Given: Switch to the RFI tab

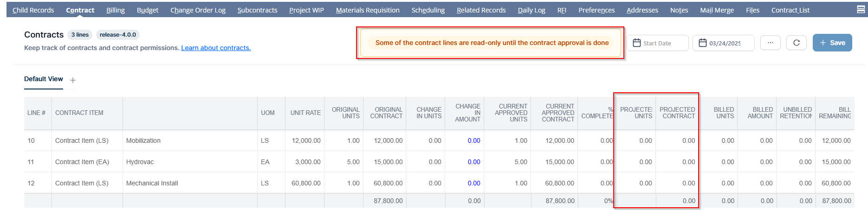Looking at the screenshot, I should tap(562, 10).
